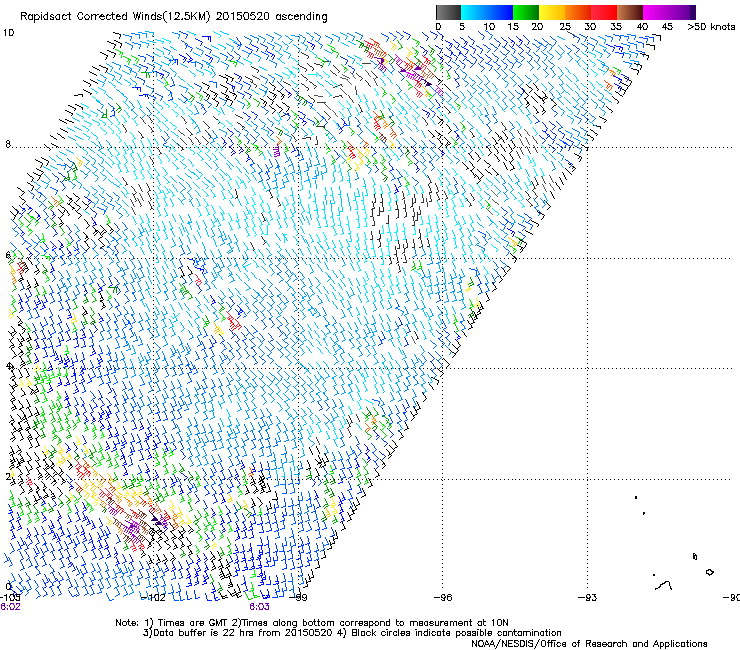Click the green 15-20 knots legend color

pos(526,12)
